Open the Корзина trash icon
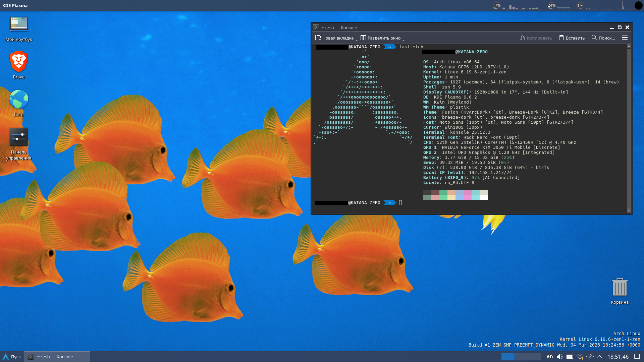This screenshot has width=644, height=362. click(620, 288)
